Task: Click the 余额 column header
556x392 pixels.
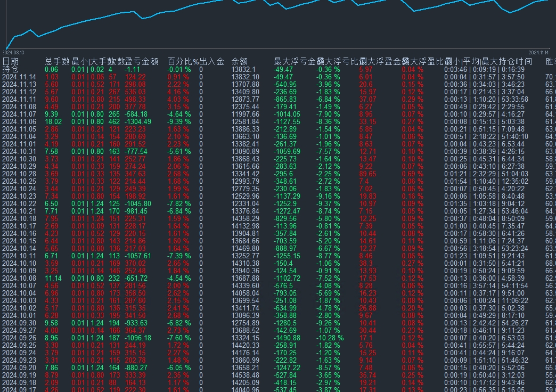Action: point(240,61)
